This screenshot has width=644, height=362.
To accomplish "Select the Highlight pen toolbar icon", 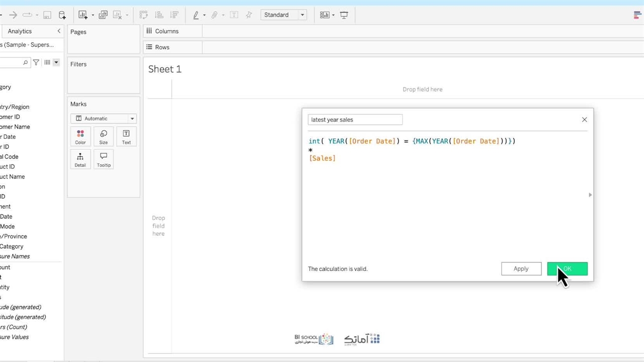I will coord(196,15).
